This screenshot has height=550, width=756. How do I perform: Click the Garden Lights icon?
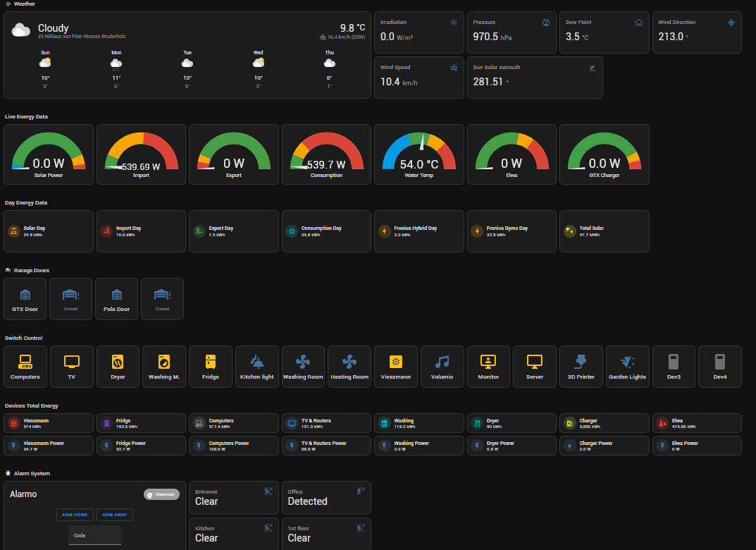tap(627, 361)
